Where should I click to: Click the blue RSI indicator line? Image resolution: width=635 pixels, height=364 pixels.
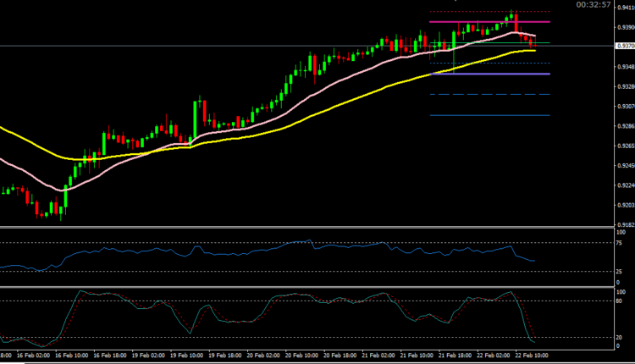tap(254, 251)
